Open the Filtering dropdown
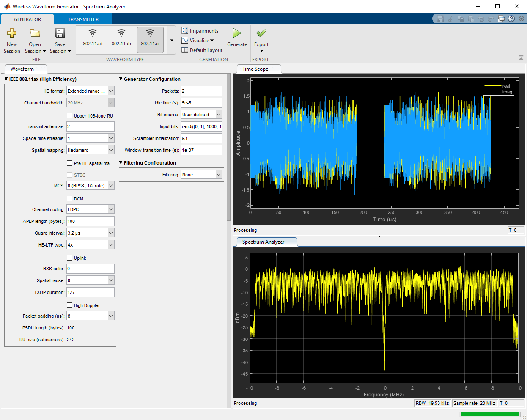527x420 pixels. tap(202, 174)
